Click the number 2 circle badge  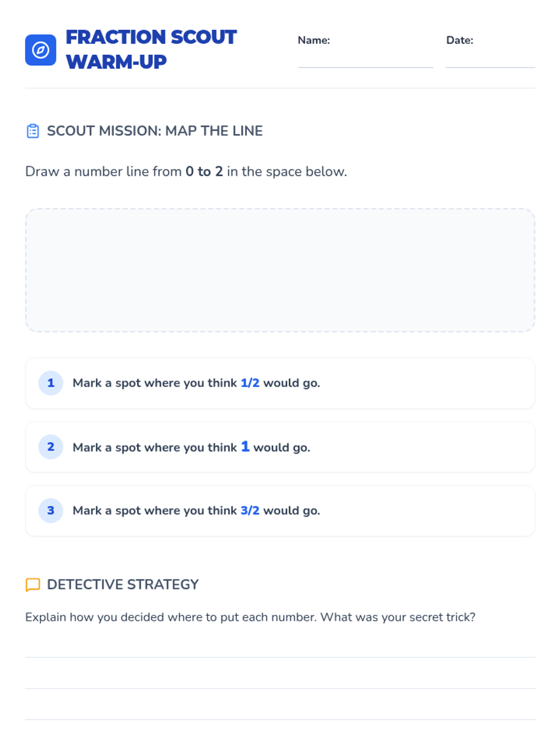click(x=51, y=447)
